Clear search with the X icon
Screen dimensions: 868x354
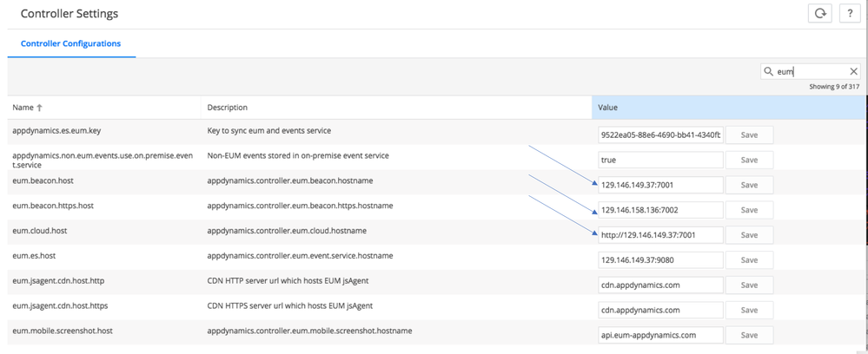853,72
